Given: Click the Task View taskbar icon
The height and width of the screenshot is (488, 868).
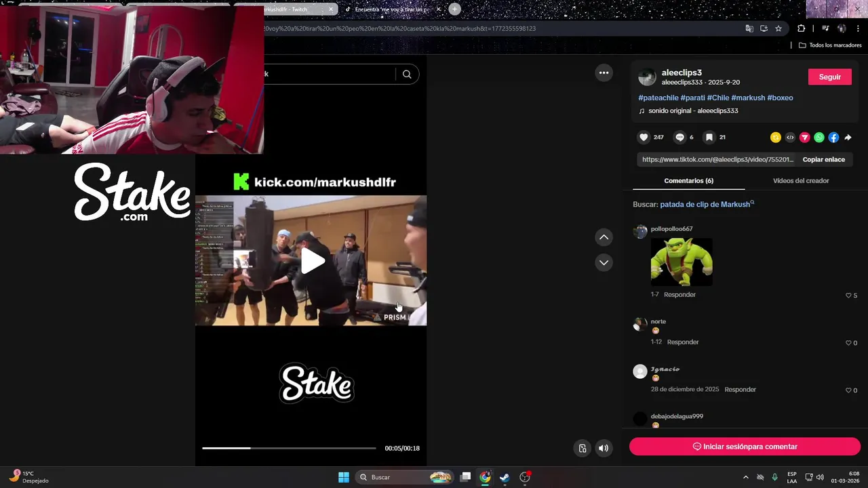Looking at the screenshot, I should [465, 477].
